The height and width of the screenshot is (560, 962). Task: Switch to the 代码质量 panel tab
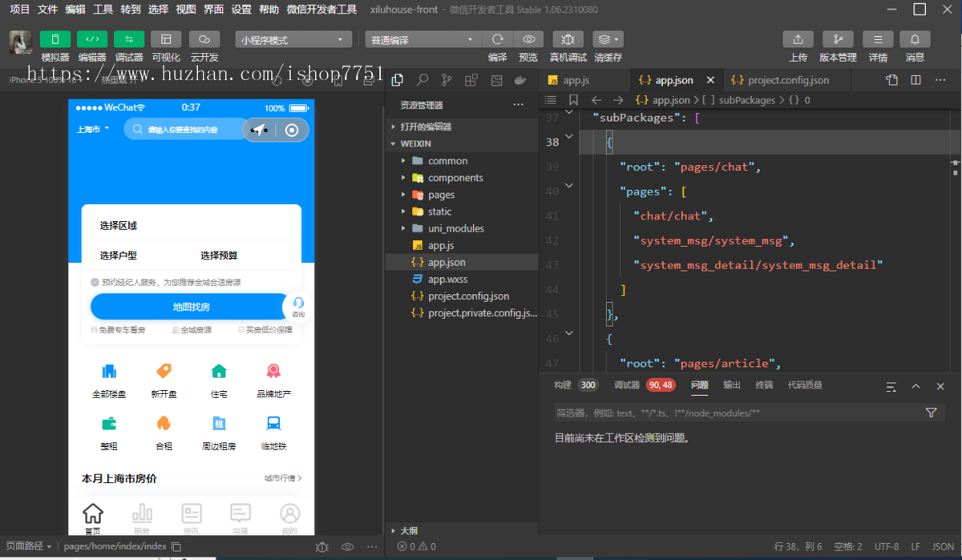(805, 385)
